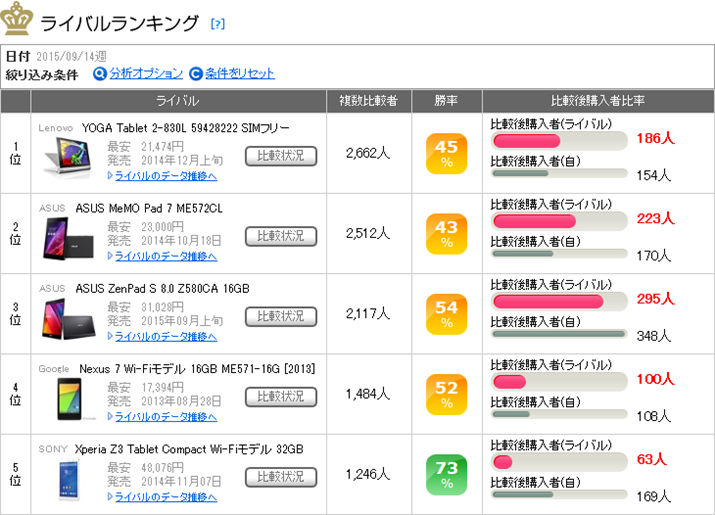Click the help question mark icon
The height and width of the screenshot is (515, 715).
(218, 23)
